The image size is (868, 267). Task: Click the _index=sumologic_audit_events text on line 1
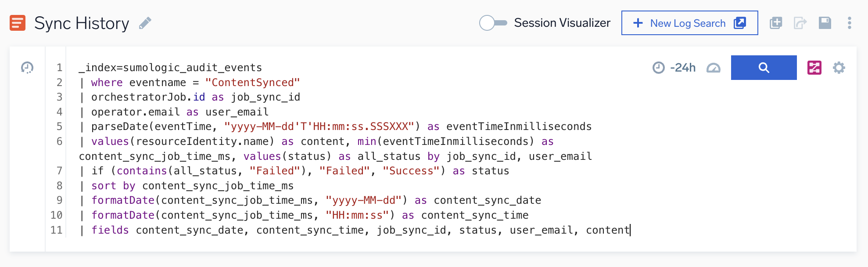170,68
